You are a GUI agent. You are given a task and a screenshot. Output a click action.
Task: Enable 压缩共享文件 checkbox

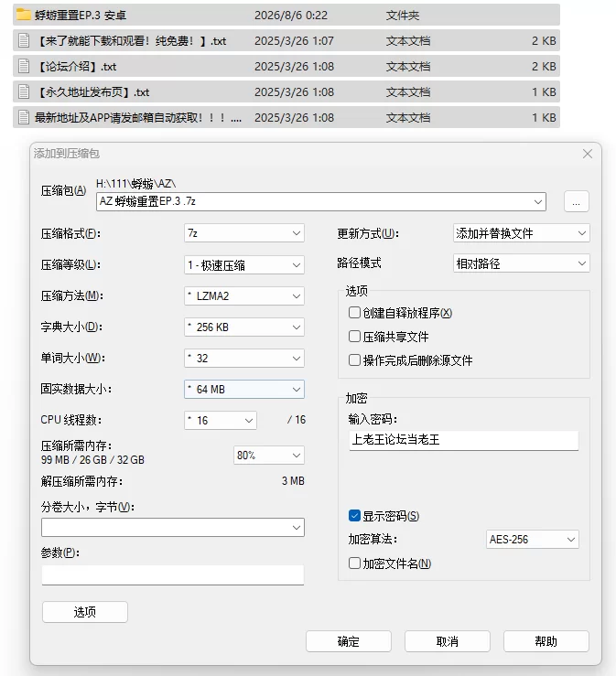354,337
